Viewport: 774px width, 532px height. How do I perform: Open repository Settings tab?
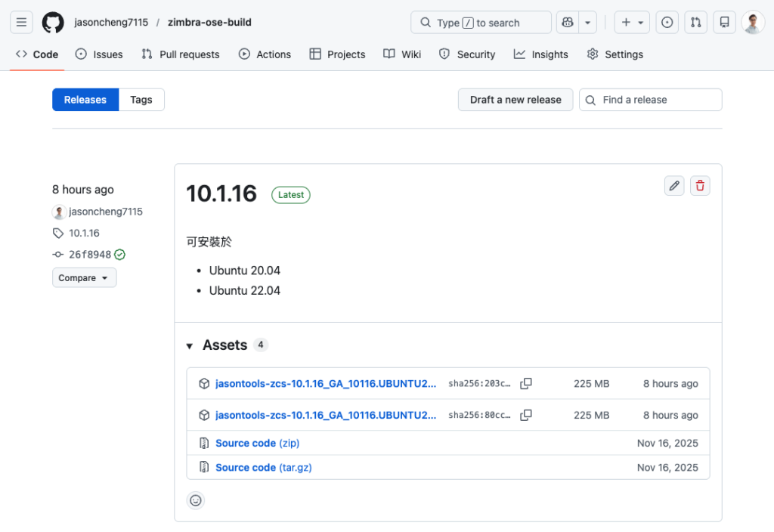tap(615, 54)
